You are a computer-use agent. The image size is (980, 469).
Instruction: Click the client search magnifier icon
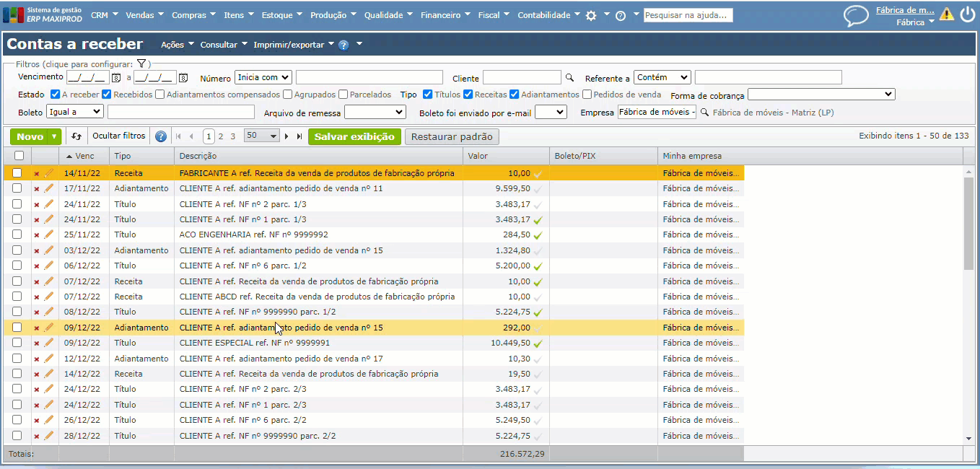(569, 77)
